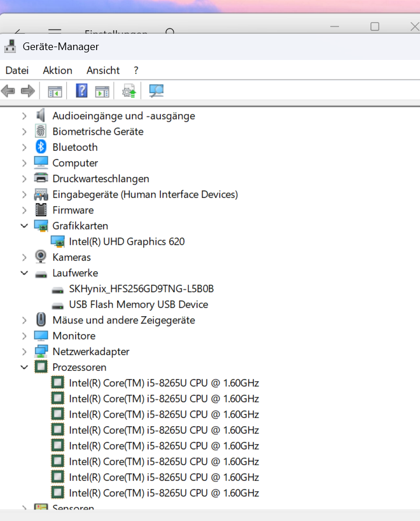Click the Intel UHD Graphics 620 device icon
This screenshot has height=521, width=420.
coord(58,242)
